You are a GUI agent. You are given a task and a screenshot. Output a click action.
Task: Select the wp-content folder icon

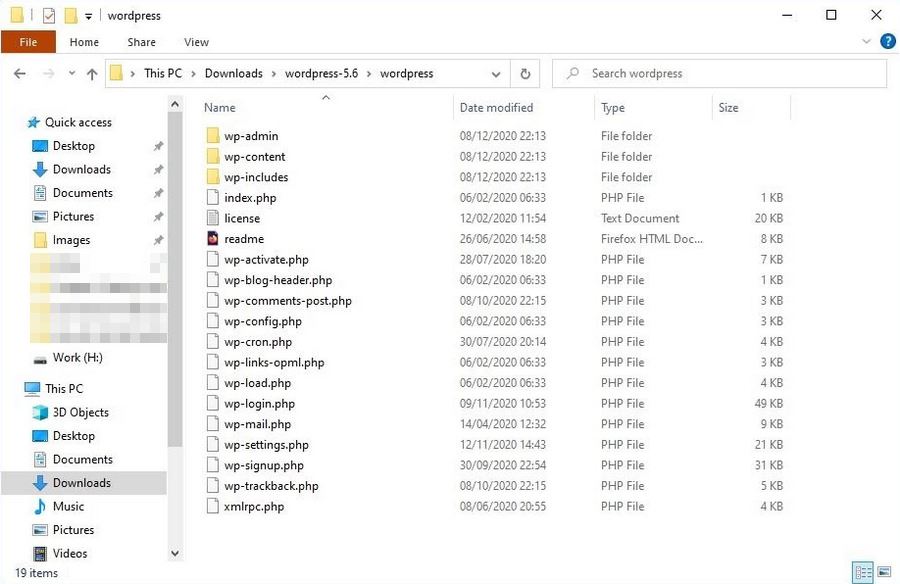tap(212, 156)
